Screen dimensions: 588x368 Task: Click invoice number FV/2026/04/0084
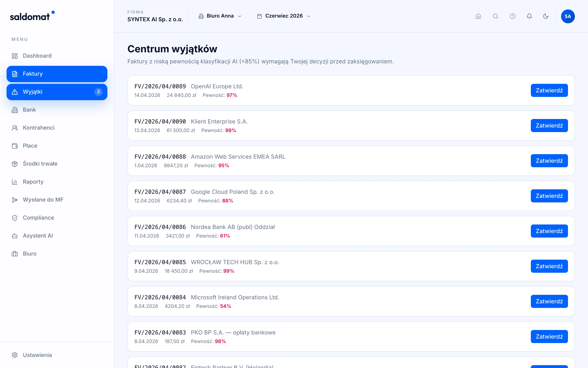[x=160, y=297]
